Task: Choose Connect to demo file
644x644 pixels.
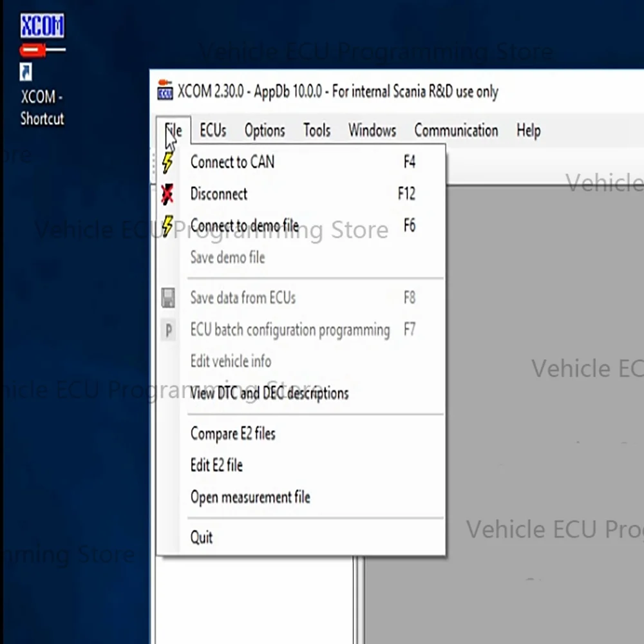Action: click(301, 226)
